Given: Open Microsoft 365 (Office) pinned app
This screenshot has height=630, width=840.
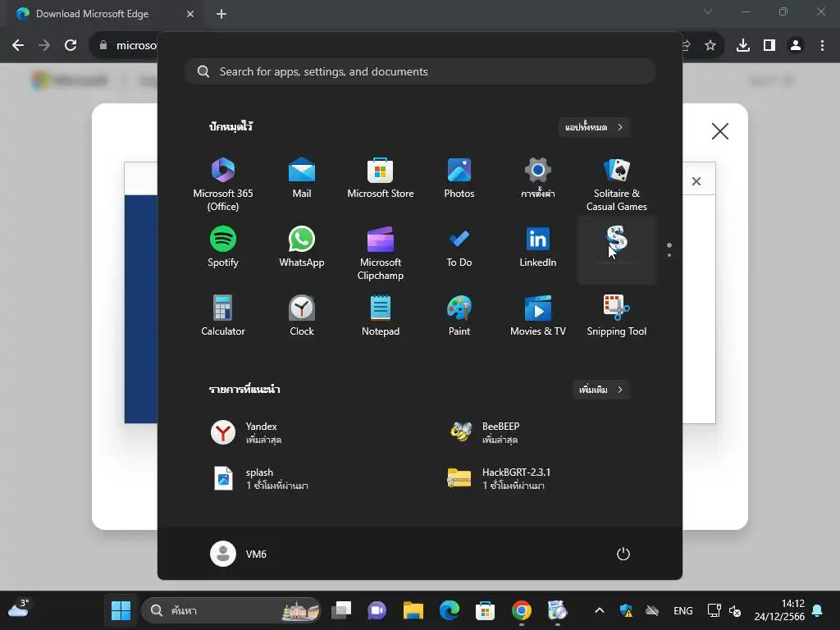Looking at the screenshot, I should pos(223,185).
